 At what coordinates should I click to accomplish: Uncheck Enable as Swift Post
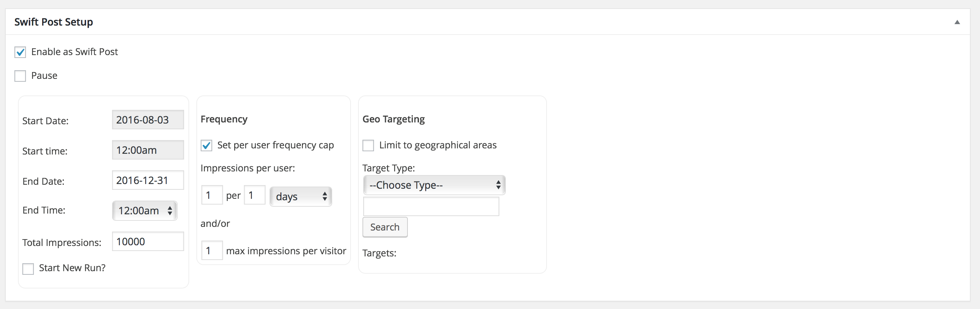(x=20, y=52)
